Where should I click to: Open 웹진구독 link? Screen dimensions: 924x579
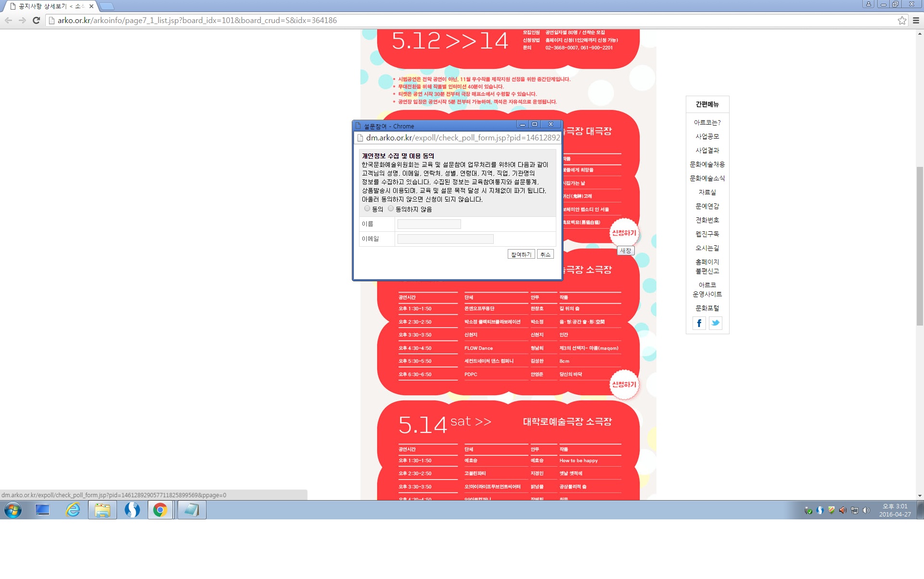pos(707,234)
